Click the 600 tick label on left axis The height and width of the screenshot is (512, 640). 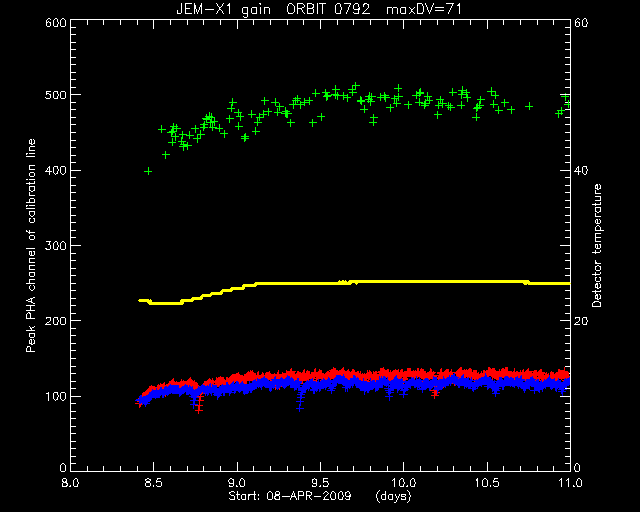[x=56, y=23]
